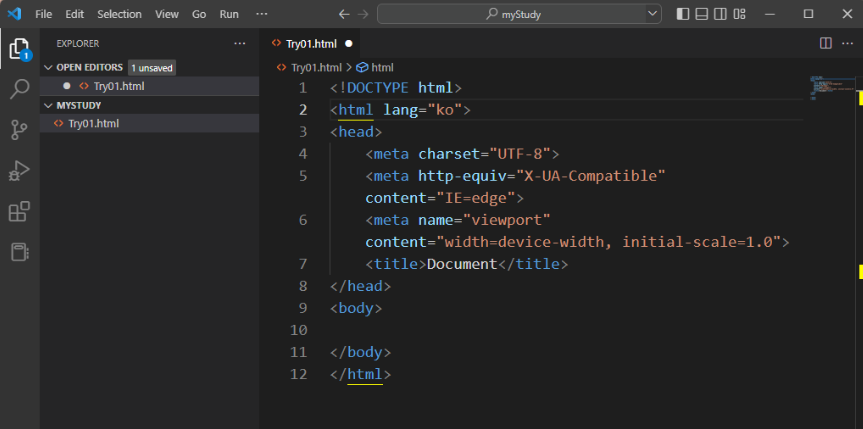Image resolution: width=863 pixels, height=429 pixels.
Task: Click the last activity bar icon below Extensions
Action: pos(19,252)
